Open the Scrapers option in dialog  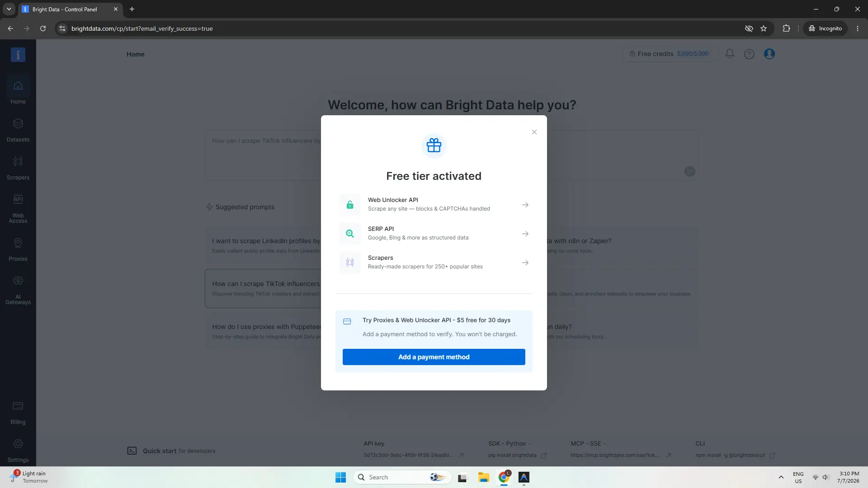click(434, 263)
